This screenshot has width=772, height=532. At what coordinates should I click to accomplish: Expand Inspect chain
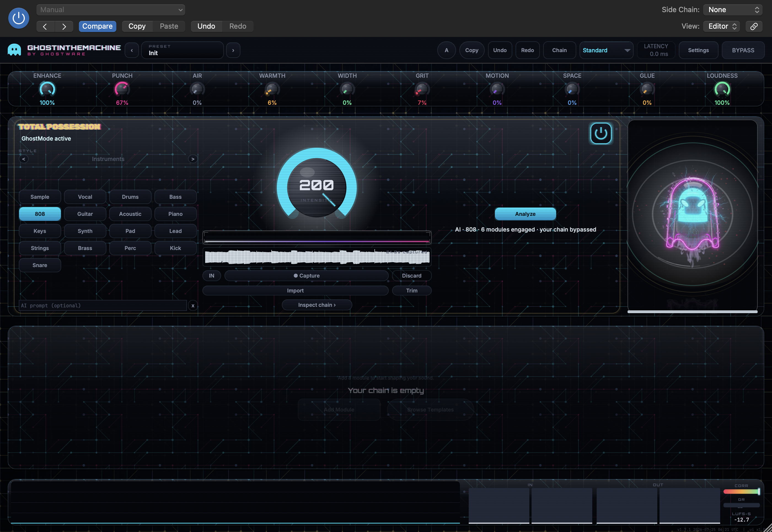[x=317, y=305]
